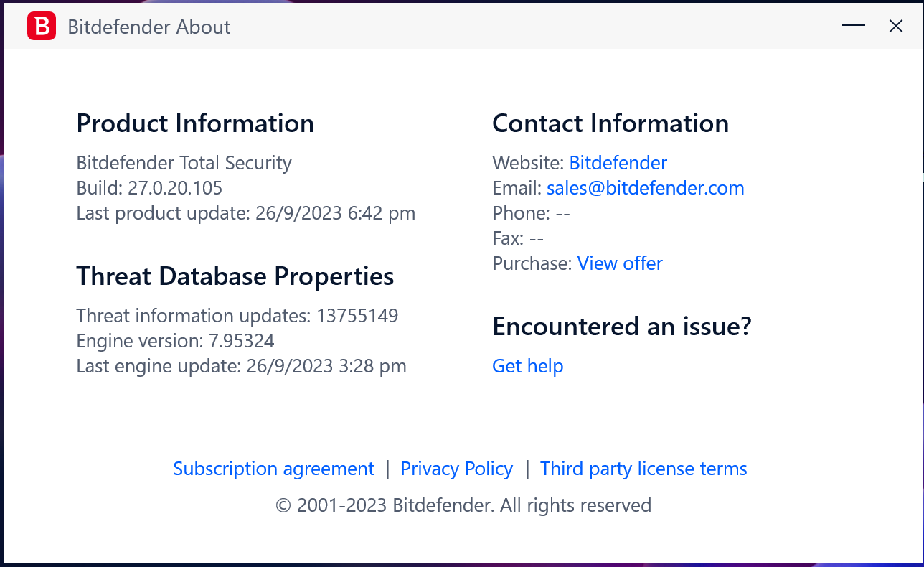Image resolution: width=924 pixels, height=567 pixels.
Task: Click the Last product update line
Action: tap(245, 213)
